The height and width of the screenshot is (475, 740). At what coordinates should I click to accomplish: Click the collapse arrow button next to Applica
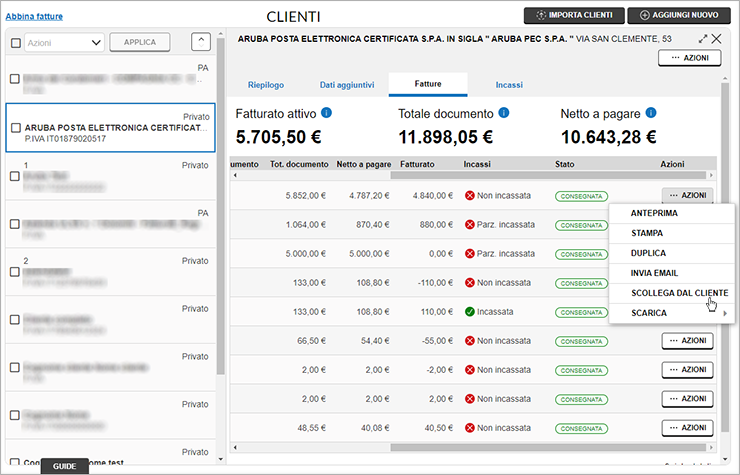[x=201, y=42]
